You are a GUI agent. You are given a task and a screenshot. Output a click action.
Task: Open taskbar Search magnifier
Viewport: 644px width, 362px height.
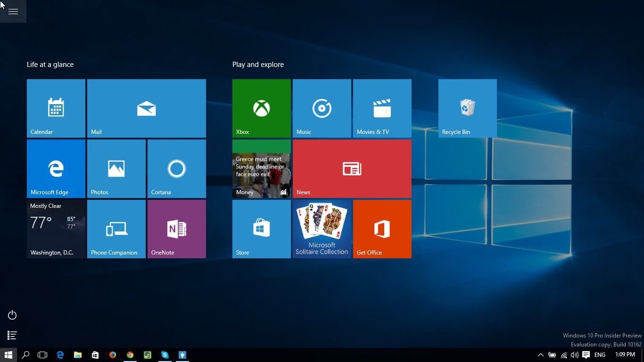pyautogui.click(x=25, y=355)
